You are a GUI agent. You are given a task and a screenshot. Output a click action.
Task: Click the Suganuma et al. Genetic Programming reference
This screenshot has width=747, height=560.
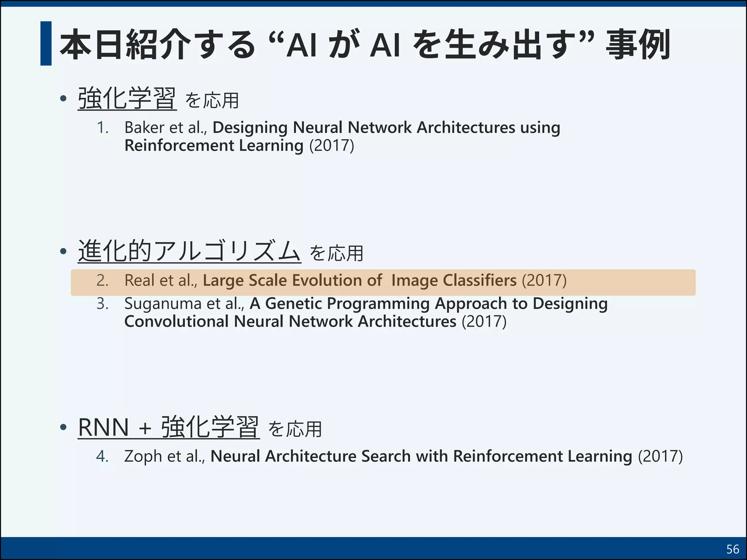click(x=366, y=312)
